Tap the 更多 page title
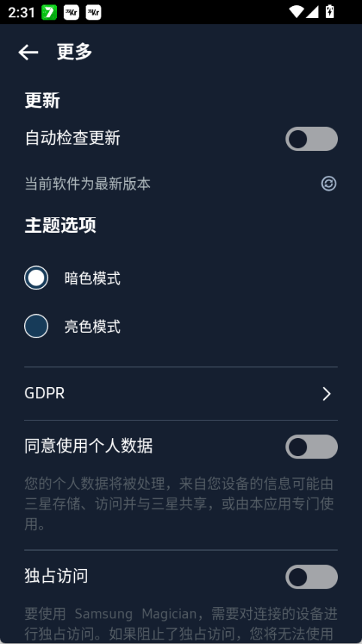 click(74, 52)
